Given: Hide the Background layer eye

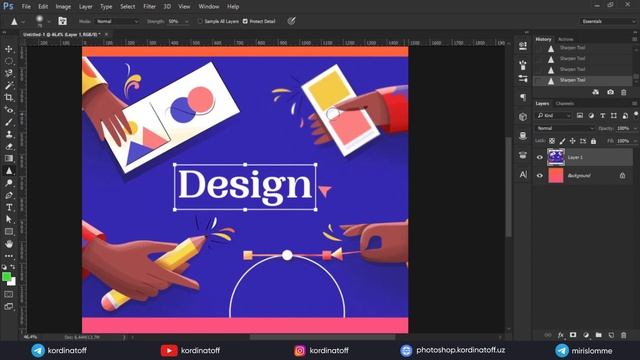Looking at the screenshot, I should (540, 176).
